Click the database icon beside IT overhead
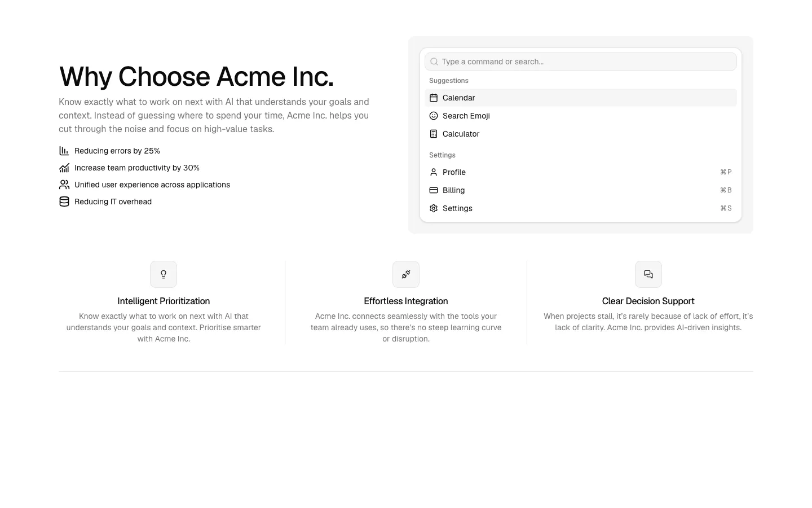The width and height of the screenshot is (812, 508). click(x=64, y=202)
